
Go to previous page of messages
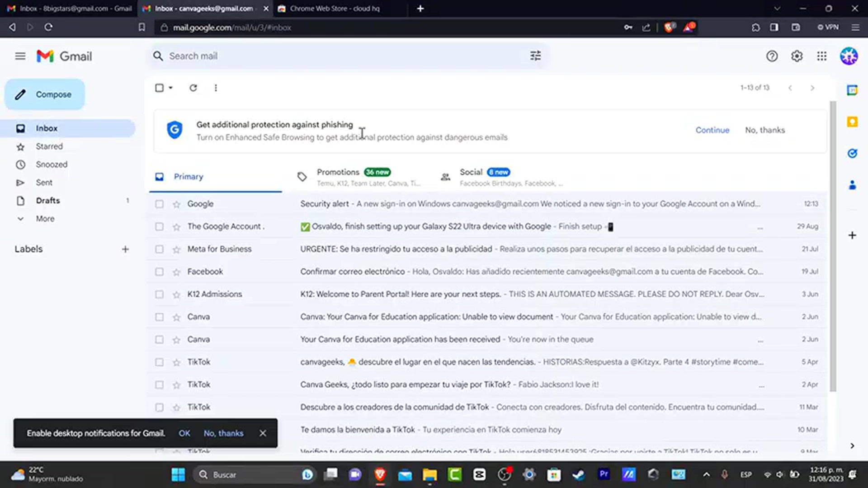(x=790, y=88)
